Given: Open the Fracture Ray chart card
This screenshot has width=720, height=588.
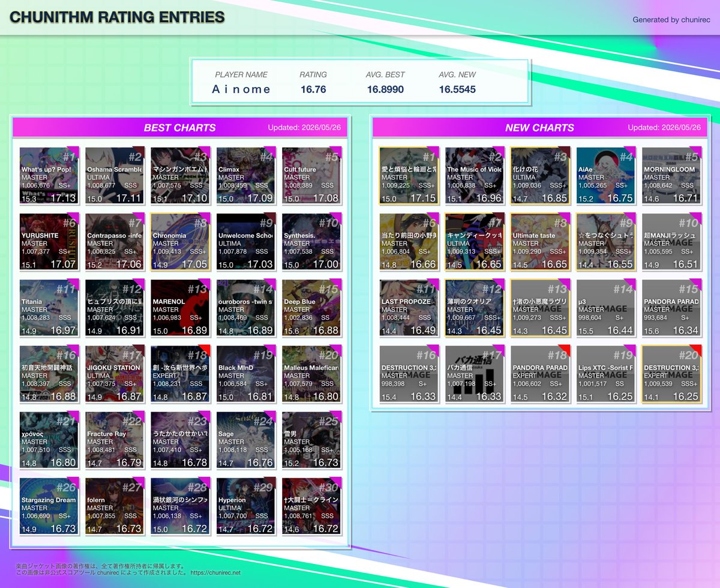Looking at the screenshot, I should tap(115, 440).
